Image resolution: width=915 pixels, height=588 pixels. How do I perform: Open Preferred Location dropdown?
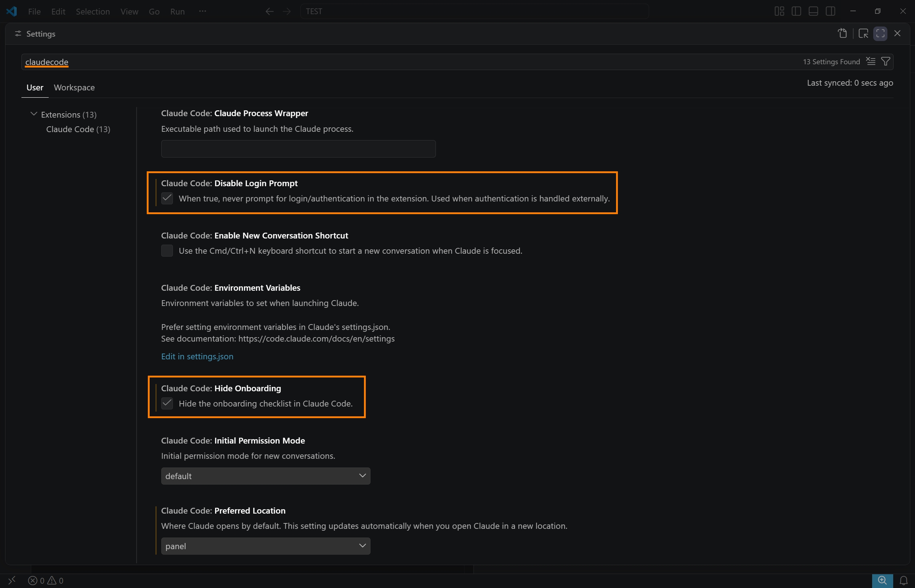point(266,546)
